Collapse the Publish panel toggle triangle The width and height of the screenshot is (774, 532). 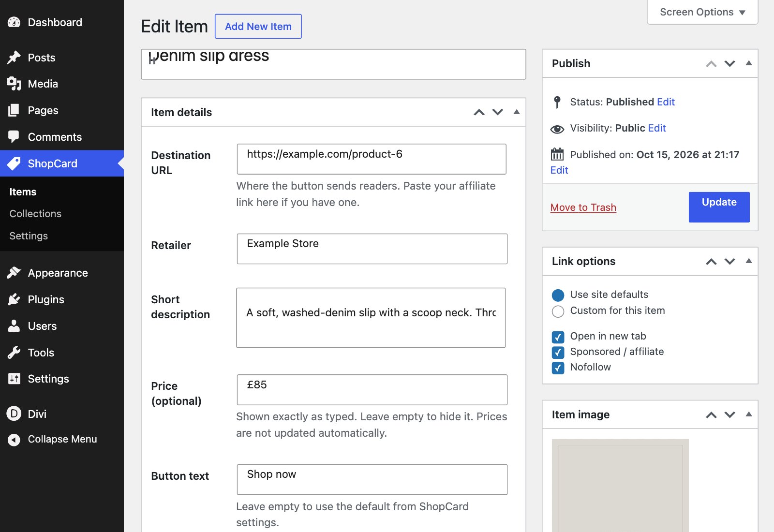pos(749,63)
